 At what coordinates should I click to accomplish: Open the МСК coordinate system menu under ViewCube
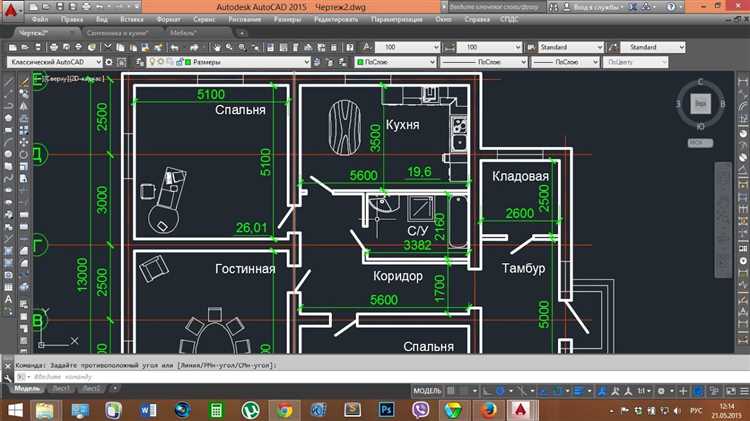coord(700,143)
